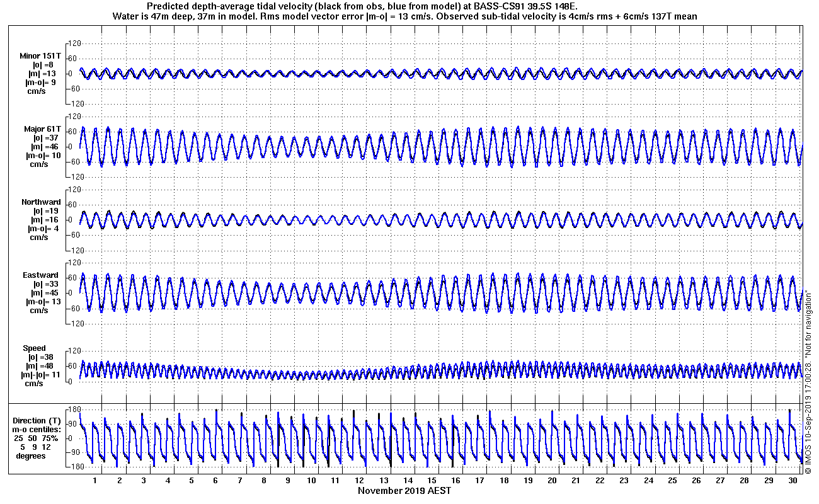
Task: Click day '19' on the date axis
Action: [529, 481]
